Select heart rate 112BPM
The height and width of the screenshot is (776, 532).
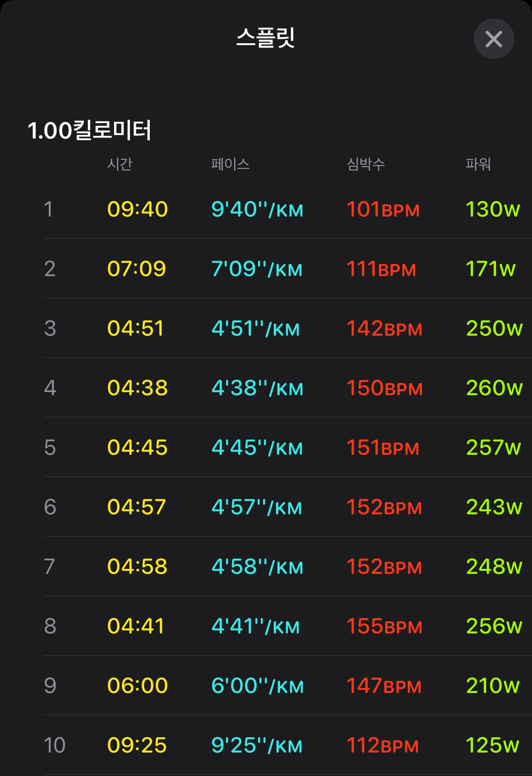tap(383, 745)
